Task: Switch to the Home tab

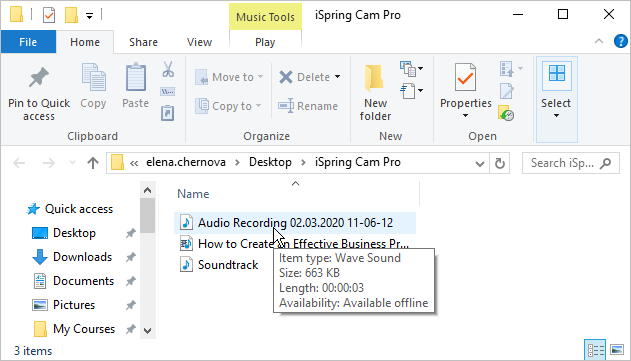Action: click(x=85, y=42)
